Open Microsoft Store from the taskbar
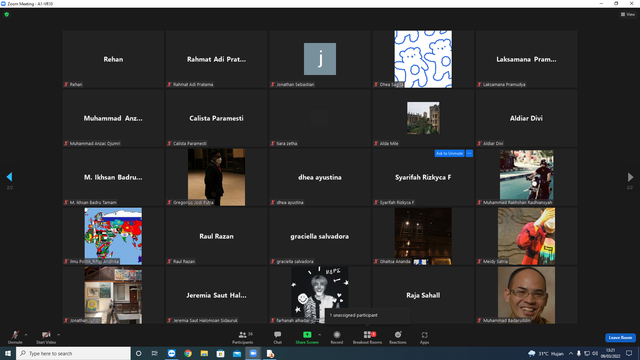The image size is (640, 360). (220, 353)
